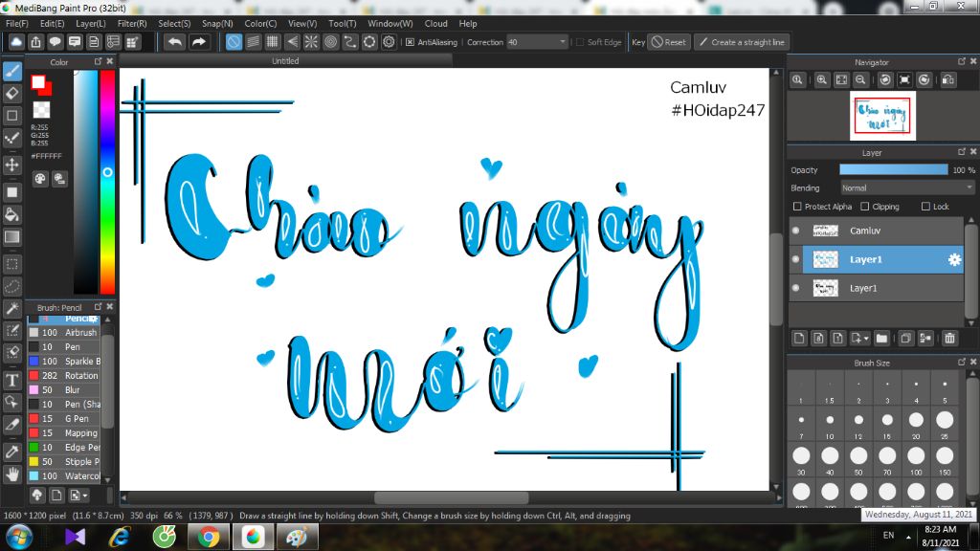Viewport: 980px width, 551px height.
Task: Zoom out within the Navigator
Action: 860,80
